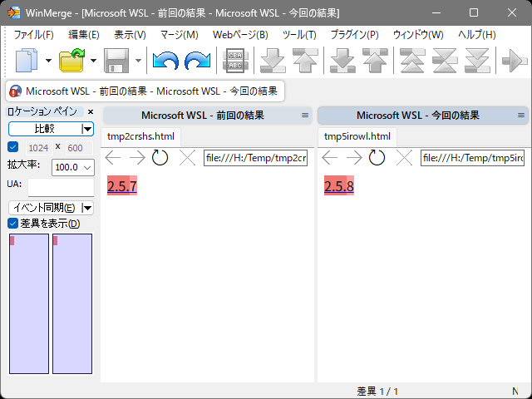Click the Save floppy disk icon
This screenshot has height=399, width=532.
coord(116,61)
